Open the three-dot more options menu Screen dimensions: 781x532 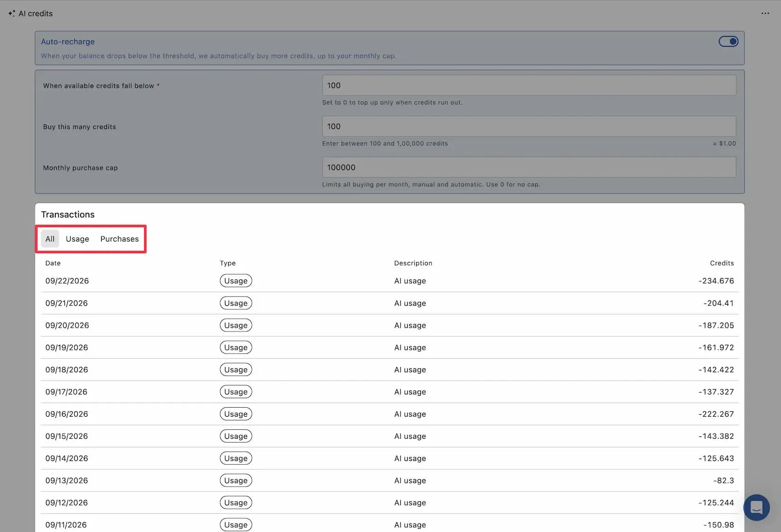point(765,13)
